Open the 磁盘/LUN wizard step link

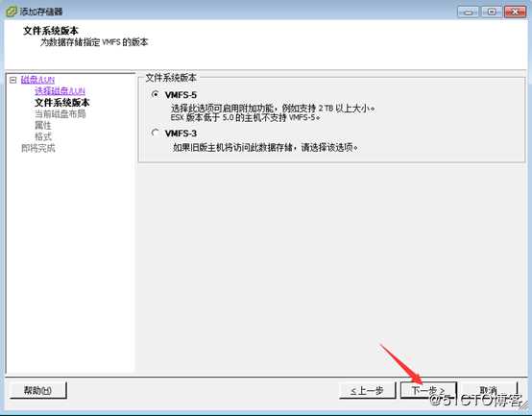[x=37, y=80]
